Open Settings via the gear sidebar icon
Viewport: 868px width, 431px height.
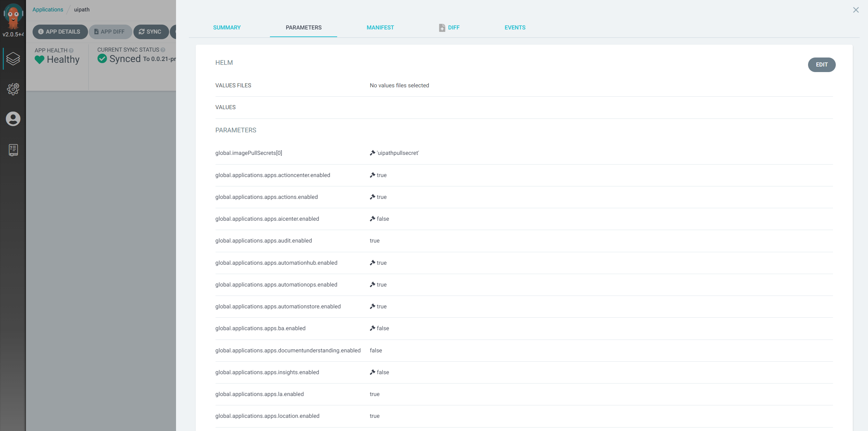[13, 89]
